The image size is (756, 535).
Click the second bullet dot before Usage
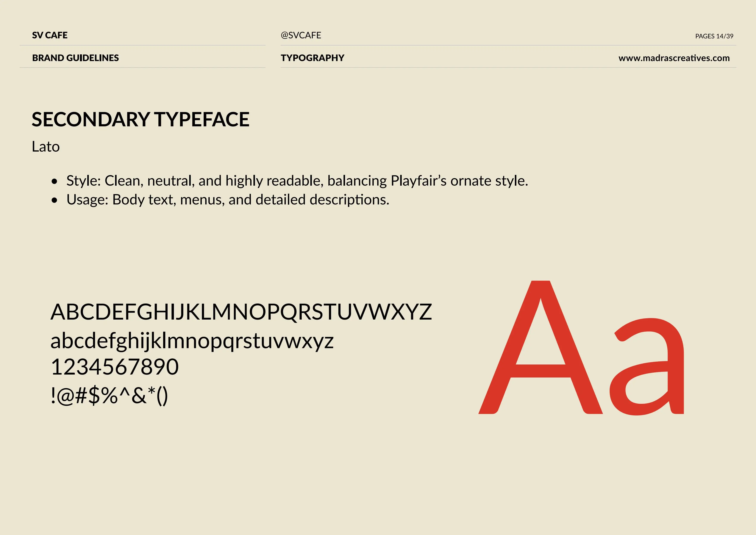54,200
